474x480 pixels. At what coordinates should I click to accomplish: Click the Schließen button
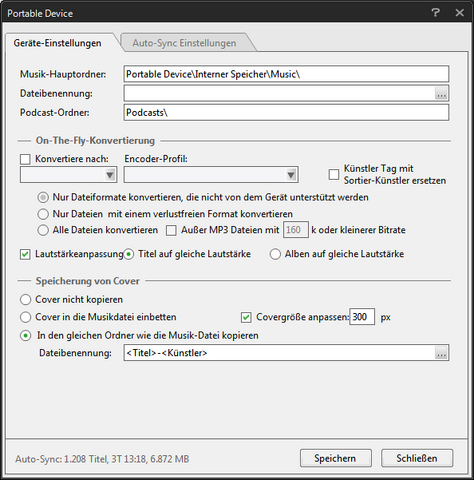point(417,458)
